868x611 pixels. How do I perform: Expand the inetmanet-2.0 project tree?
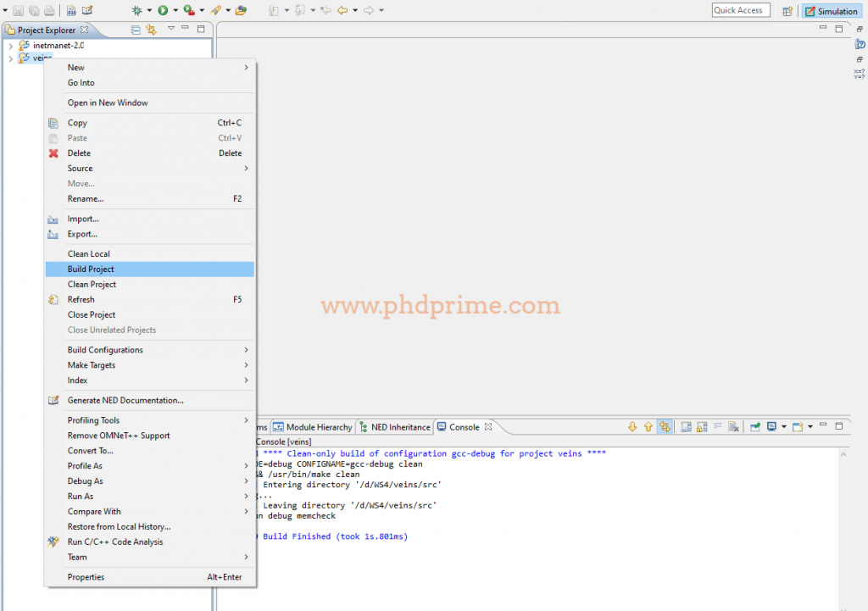pos(10,46)
